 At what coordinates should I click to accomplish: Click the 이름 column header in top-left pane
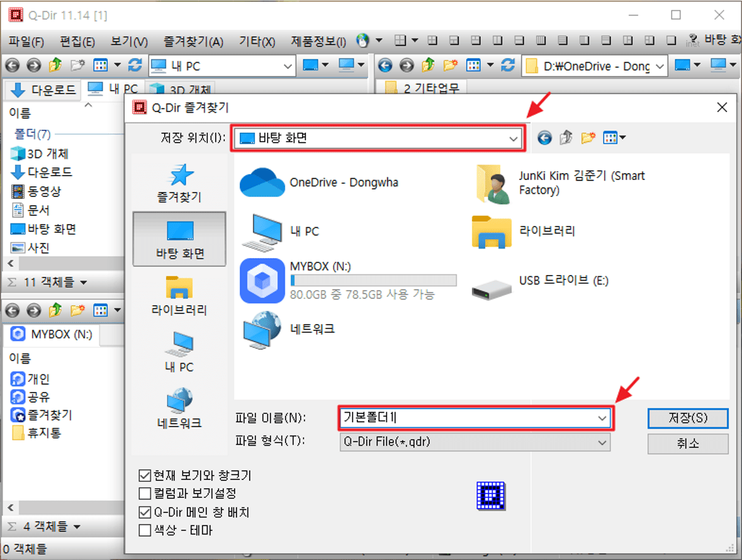tap(20, 113)
